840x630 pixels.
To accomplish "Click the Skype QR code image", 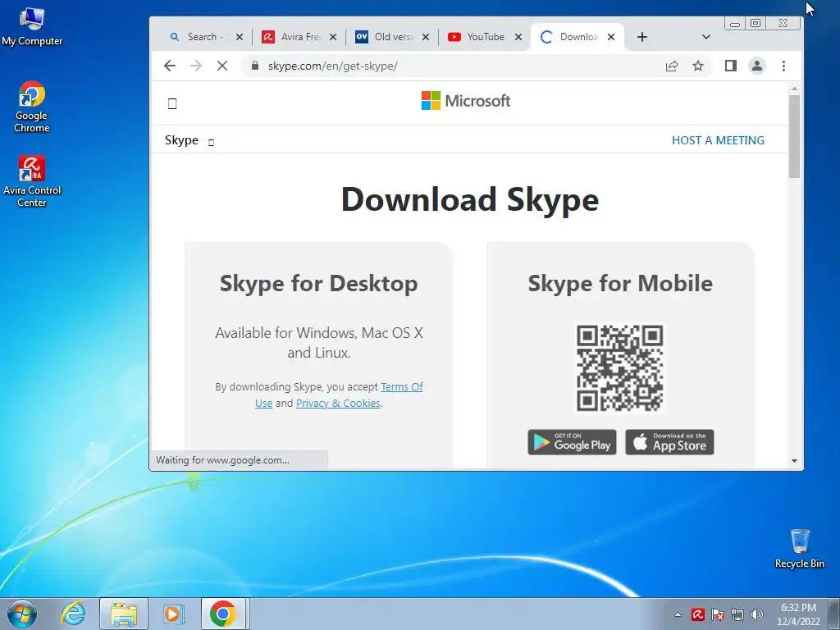I will tap(619, 368).
